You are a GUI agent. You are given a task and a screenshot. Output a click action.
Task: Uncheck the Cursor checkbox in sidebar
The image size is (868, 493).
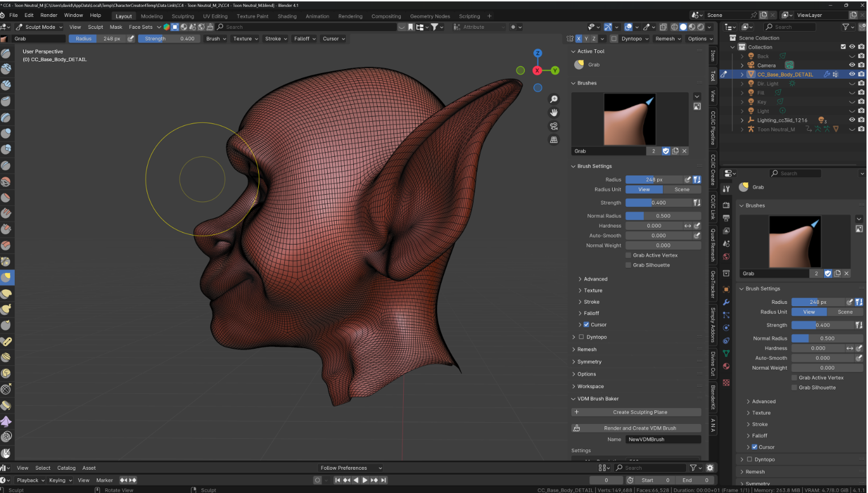[x=587, y=325]
